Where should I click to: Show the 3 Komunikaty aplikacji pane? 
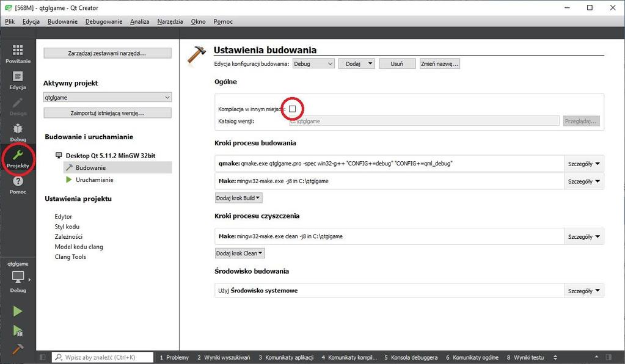click(x=286, y=357)
